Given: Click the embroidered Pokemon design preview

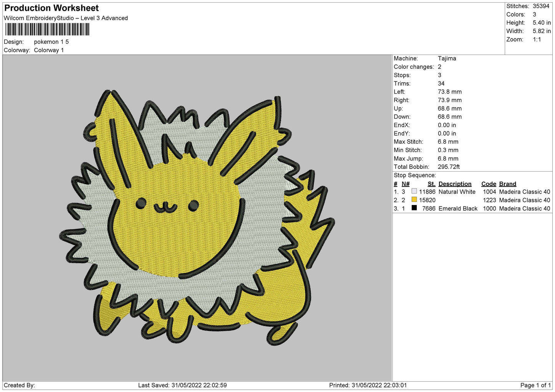Looking at the screenshot, I should pos(197,217).
